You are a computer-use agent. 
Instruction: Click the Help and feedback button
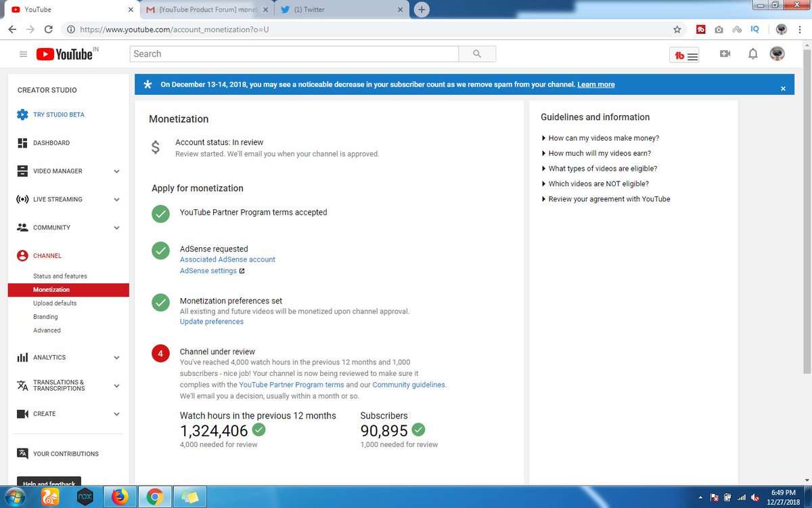pos(49,482)
